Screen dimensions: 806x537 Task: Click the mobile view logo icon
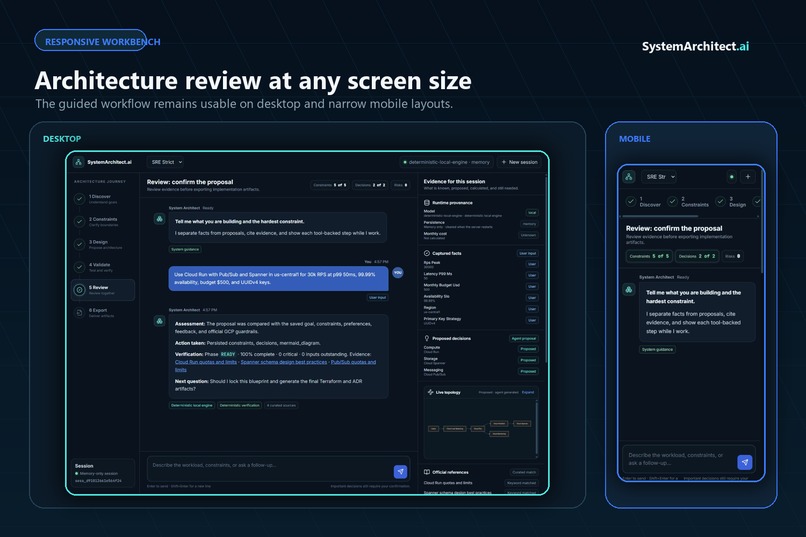(629, 177)
